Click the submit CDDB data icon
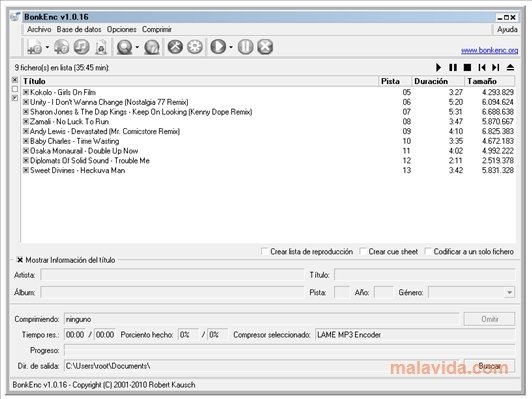The height and width of the screenshot is (399, 532). [152, 47]
